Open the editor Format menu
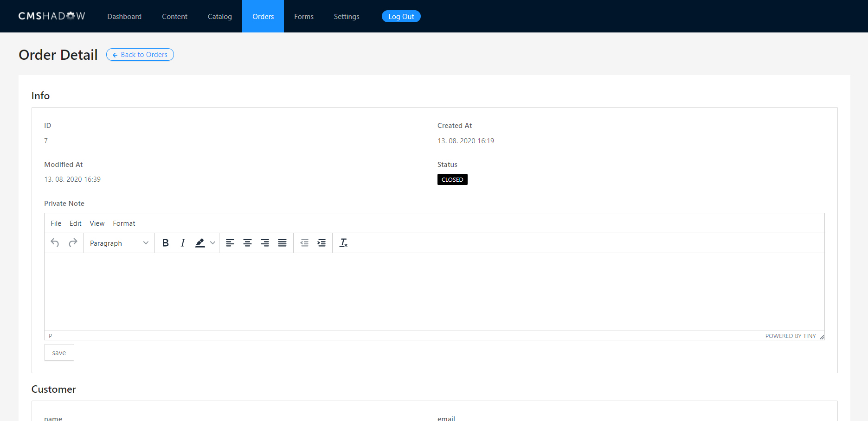This screenshot has width=868, height=421. (x=124, y=223)
